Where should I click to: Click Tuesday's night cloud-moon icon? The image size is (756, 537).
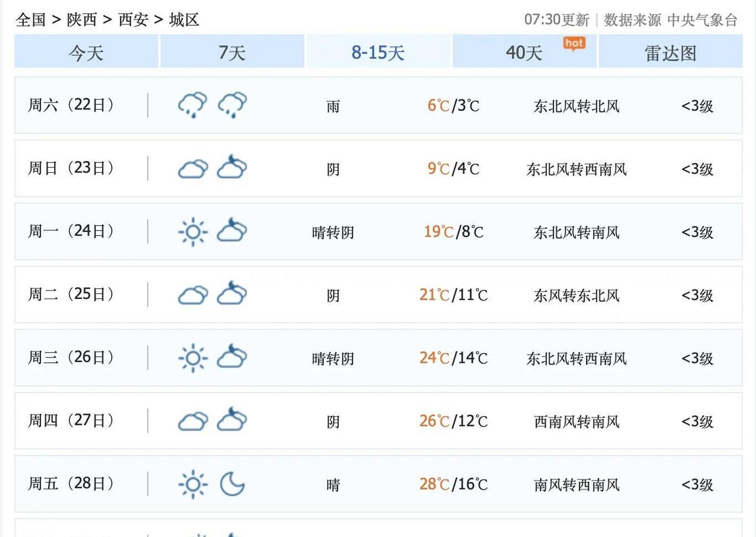(x=232, y=295)
